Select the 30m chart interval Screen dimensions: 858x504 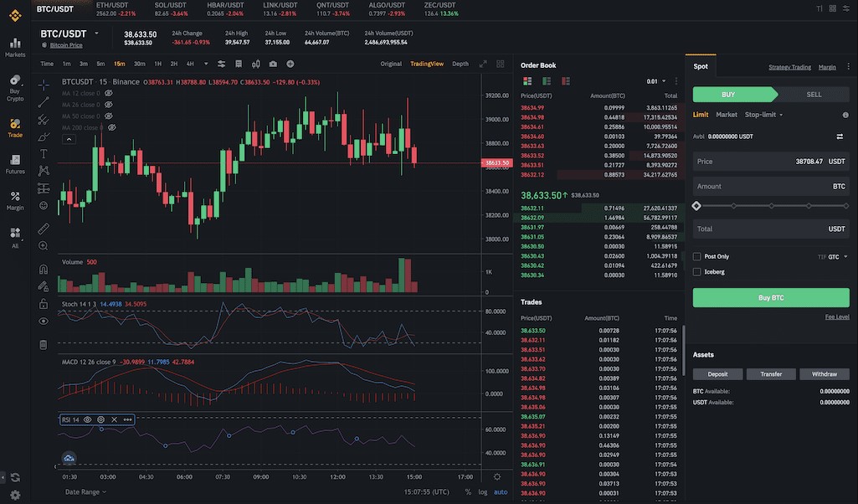(140, 64)
